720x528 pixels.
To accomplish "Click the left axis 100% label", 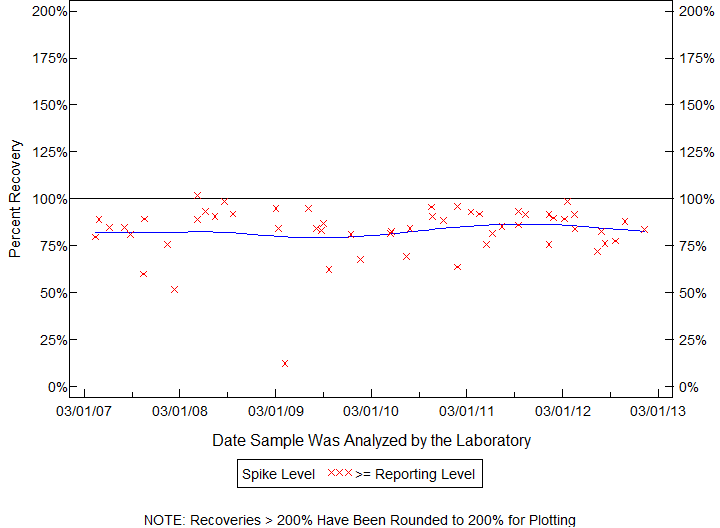I will tap(50, 199).
